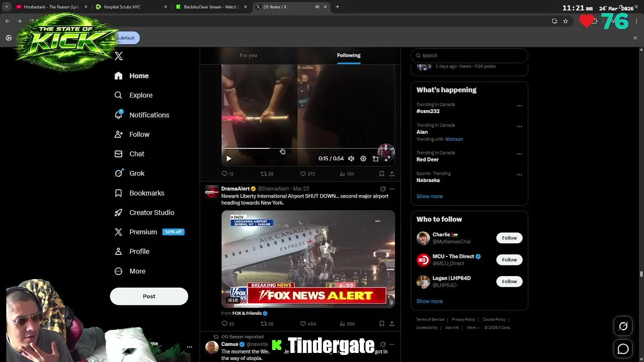
Task: Open the X logo home icon
Action: (x=119, y=56)
